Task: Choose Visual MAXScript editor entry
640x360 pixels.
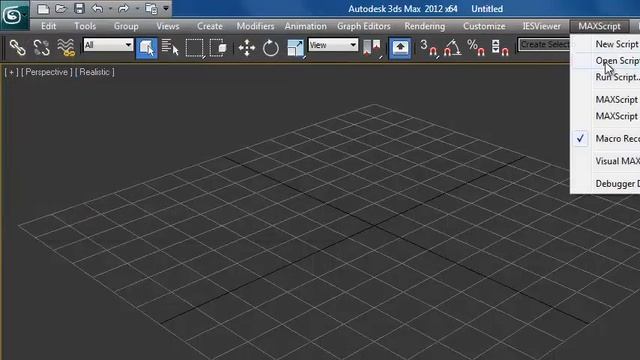Action: tap(605, 161)
